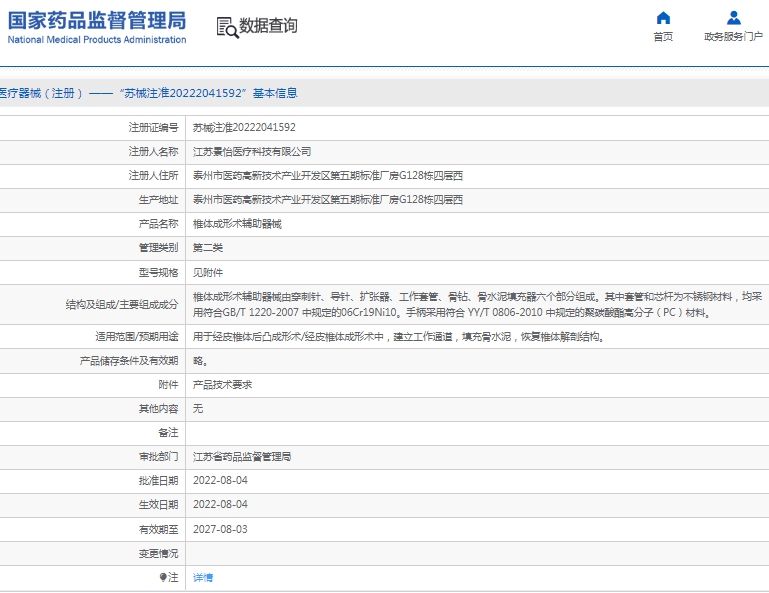Click the 见附件 model spec value

click(208, 273)
